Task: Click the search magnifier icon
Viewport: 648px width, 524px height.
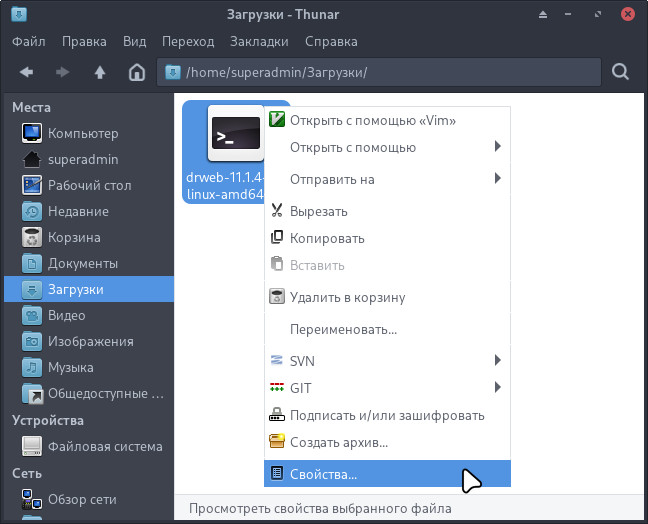Action: pos(620,72)
